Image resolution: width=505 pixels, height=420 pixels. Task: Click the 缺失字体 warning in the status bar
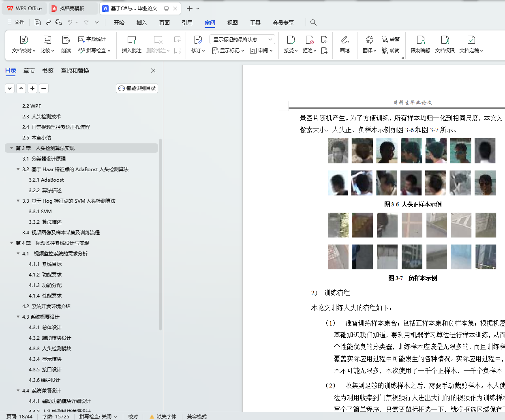(x=163, y=416)
